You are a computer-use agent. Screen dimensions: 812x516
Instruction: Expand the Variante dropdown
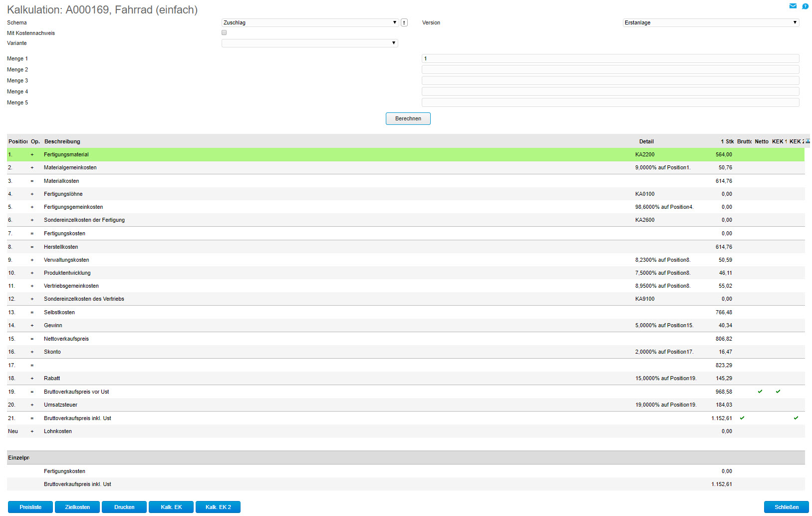coord(309,43)
